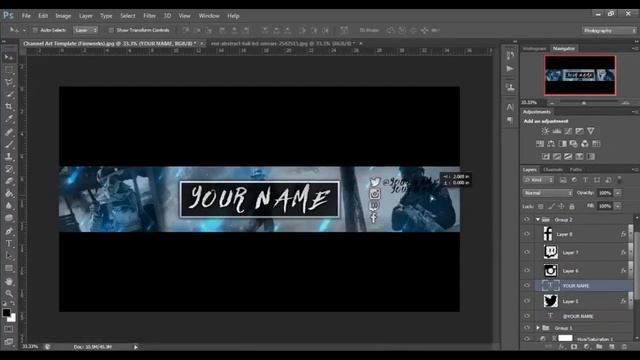Open the layer blend mode Normal dropdown

pos(548,193)
